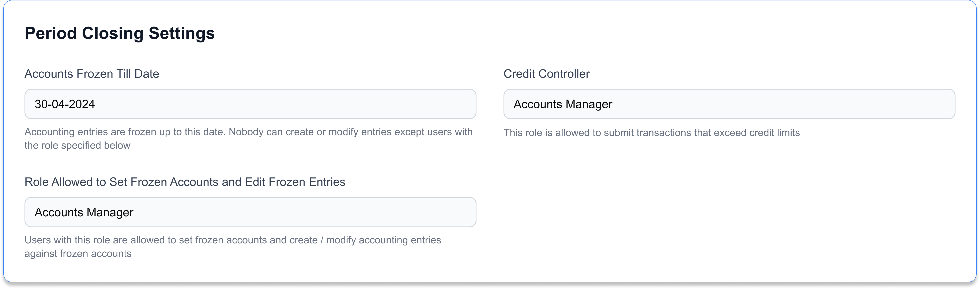Select Accounts Manager text under Role Allowed
The height and width of the screenshot is (289, 980).
click(x=84, y=213)
